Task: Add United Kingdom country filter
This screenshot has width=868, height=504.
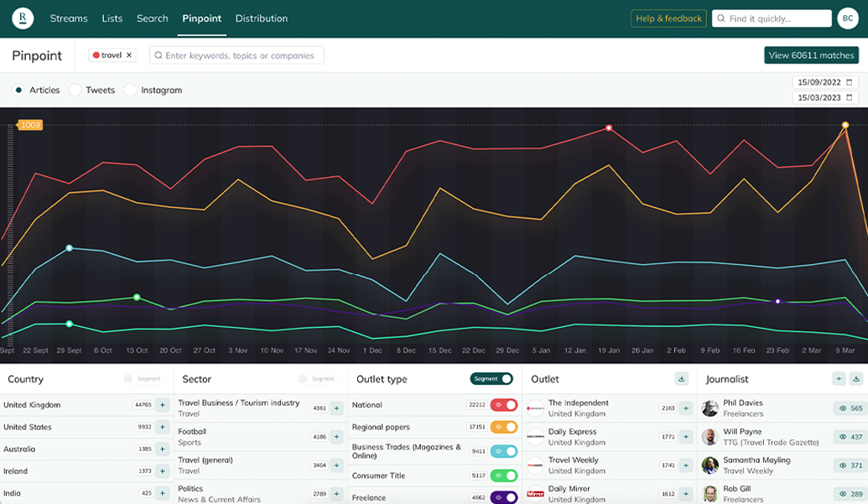Action: (163, 405)
